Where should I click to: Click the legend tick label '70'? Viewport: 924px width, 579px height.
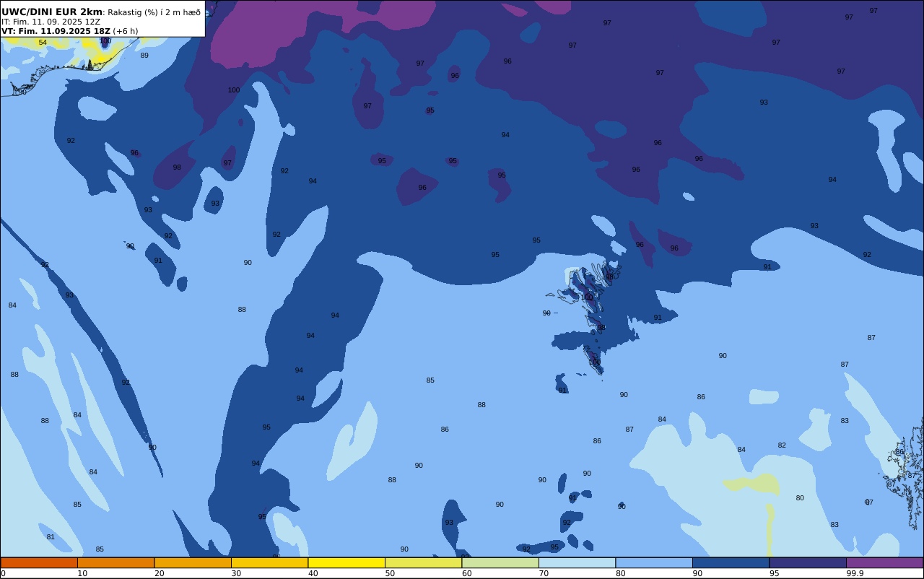pyautogui.click(x=544, y=573)
